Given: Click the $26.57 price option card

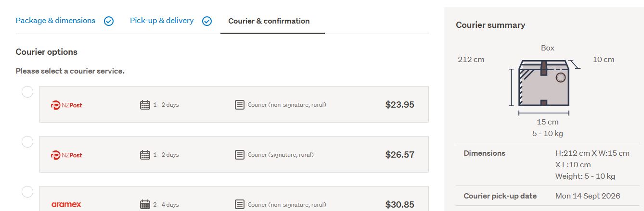Looking at the screenshot, I should 234,154.
